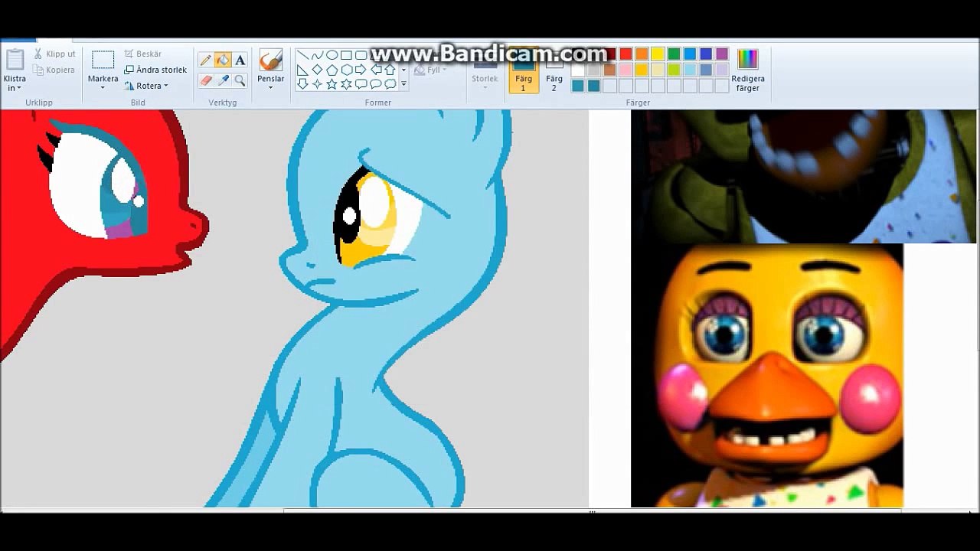
Task: Choose the diamond shape
Action: click(317, 70)
